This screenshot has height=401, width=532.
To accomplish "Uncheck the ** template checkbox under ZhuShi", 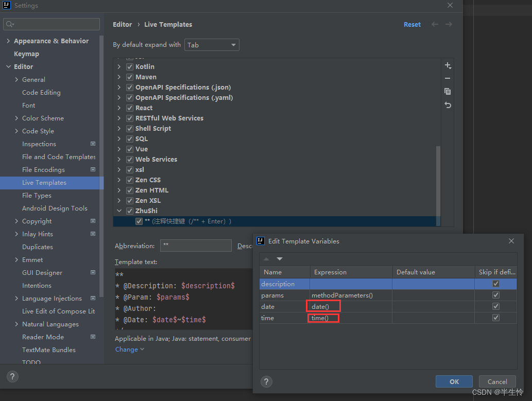I will click(x=139, y=221).
